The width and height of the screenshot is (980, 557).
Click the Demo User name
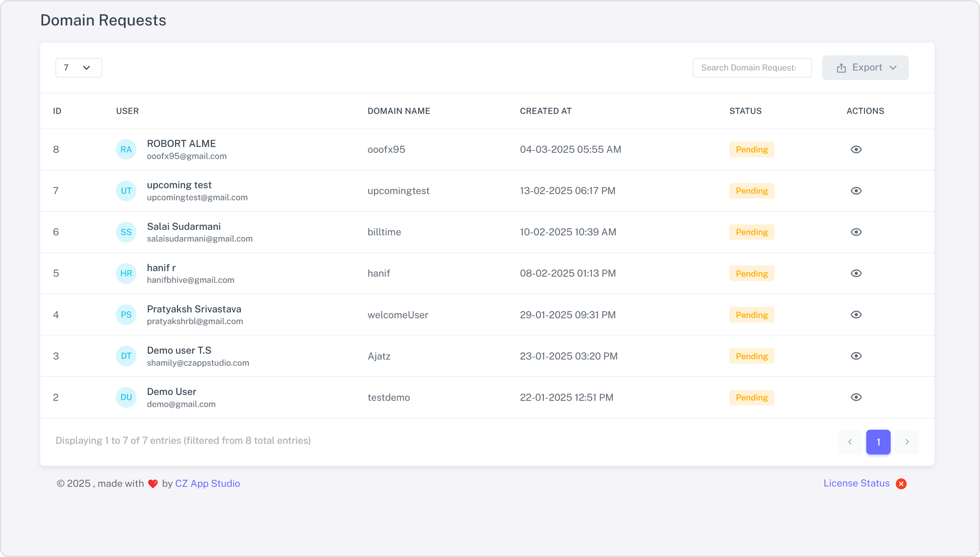coord(171,392)
